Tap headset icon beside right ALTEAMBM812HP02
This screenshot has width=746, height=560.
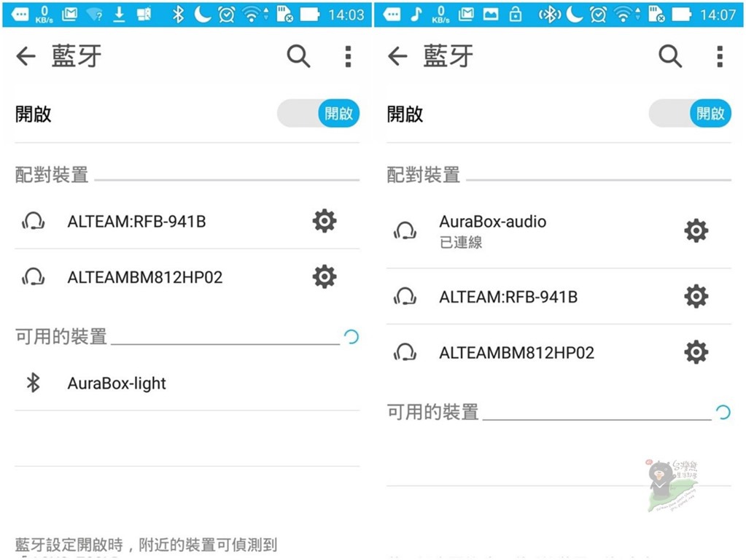(x=405, y=353)
